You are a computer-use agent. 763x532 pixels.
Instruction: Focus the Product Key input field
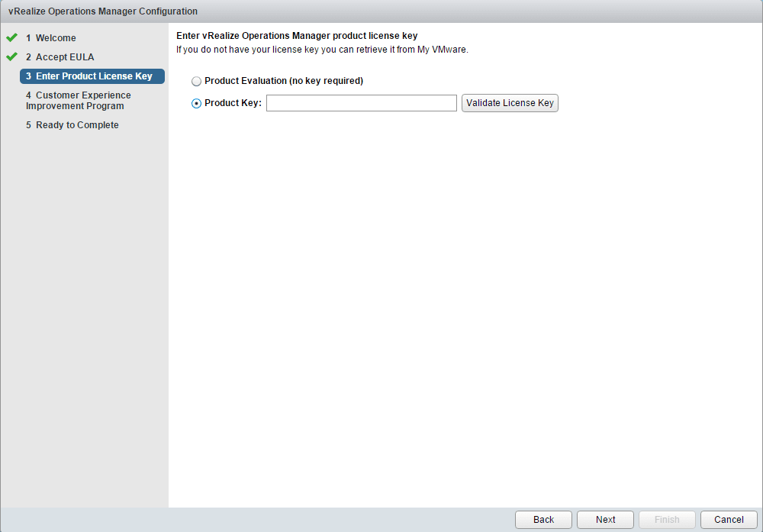tap(362, 103)
